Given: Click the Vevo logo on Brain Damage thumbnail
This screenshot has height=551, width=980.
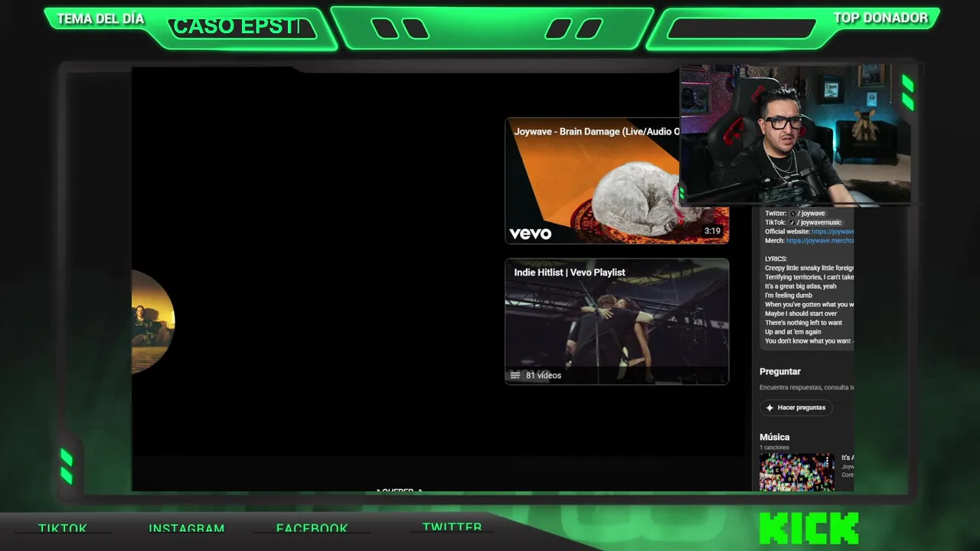Looking at the screenshot, I should pos(531,233).
